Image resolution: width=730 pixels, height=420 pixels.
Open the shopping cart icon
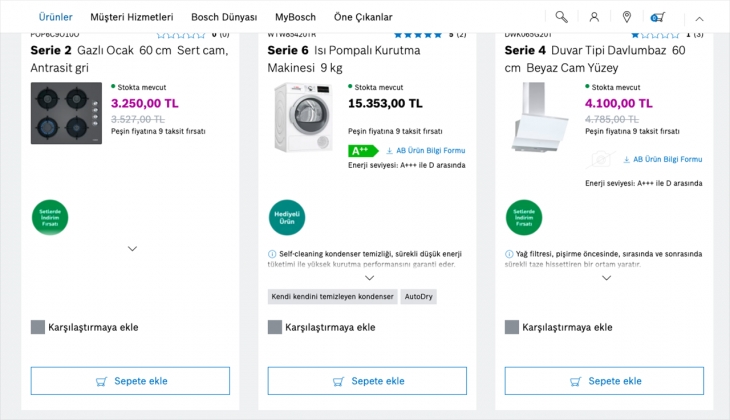point(659,17)
